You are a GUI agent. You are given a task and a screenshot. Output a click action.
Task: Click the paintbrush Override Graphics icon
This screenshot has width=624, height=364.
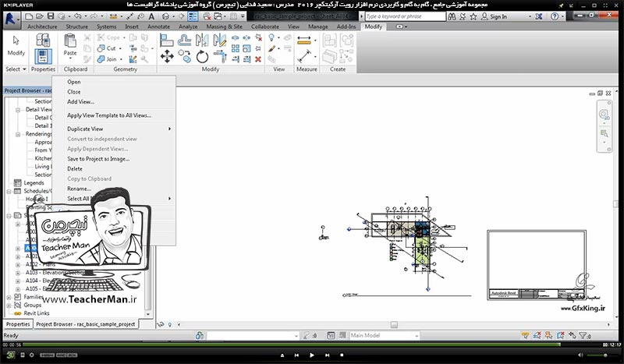pos(271,48)
